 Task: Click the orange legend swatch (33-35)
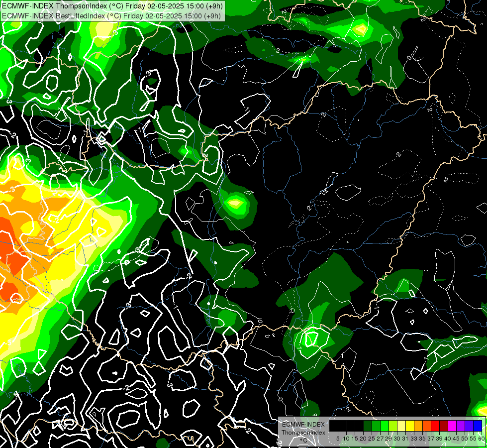(418, 426)
